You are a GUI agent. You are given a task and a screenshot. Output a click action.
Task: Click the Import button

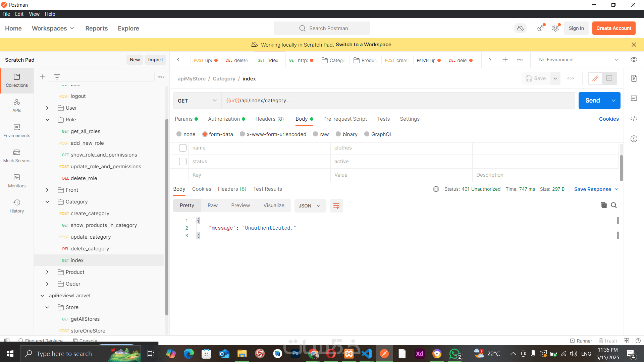pos(155,60)
